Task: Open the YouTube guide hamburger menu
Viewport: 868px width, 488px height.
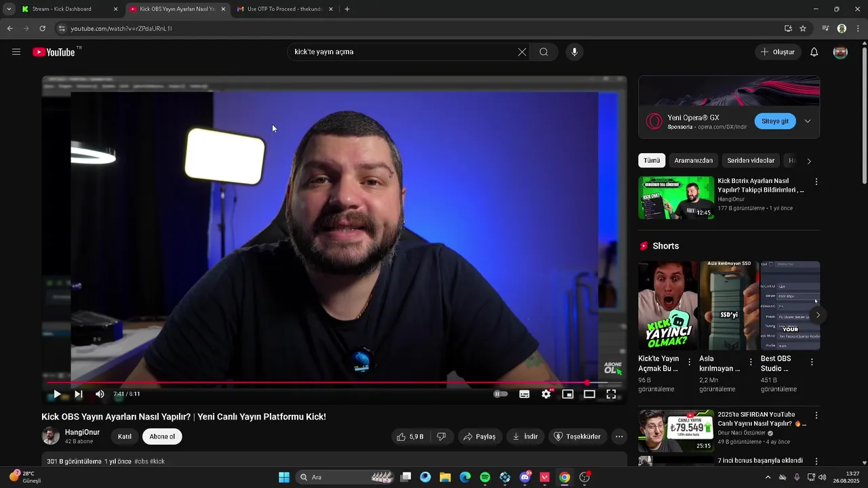Action: (x=16, y=52)
